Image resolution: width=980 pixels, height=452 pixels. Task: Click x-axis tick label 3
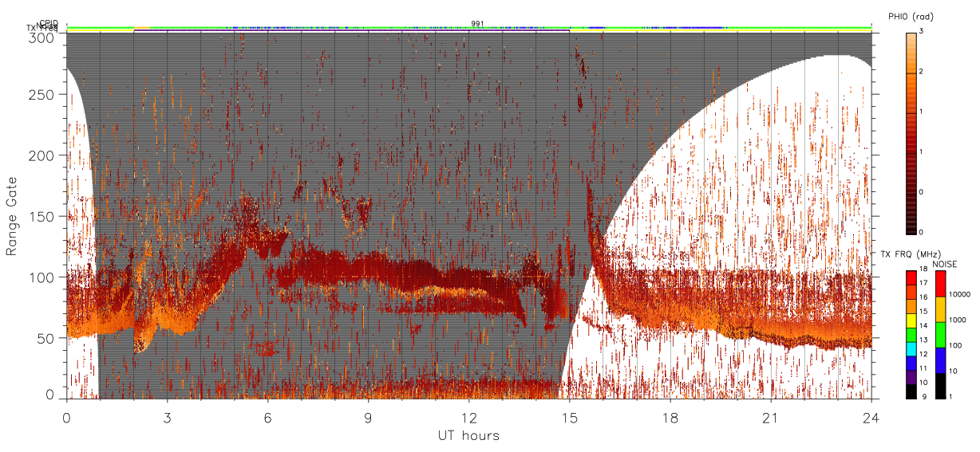pos(167,418)
